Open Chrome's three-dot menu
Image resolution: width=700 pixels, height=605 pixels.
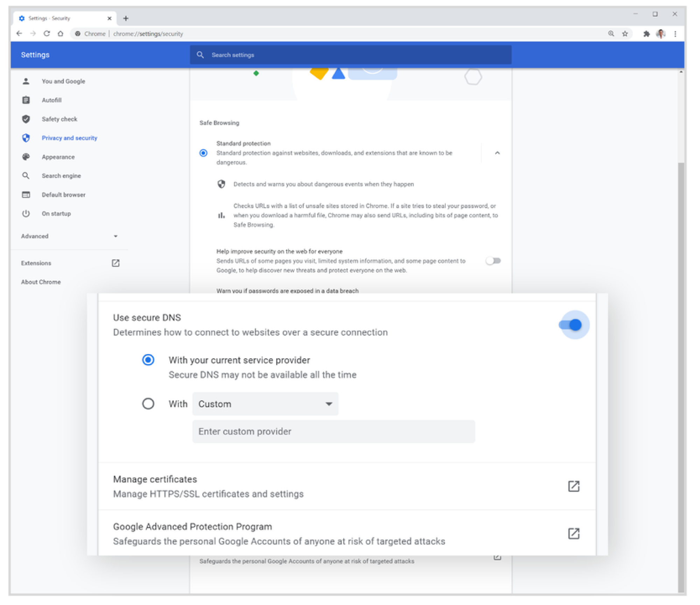pyautogui.click(x=675, y=34)
